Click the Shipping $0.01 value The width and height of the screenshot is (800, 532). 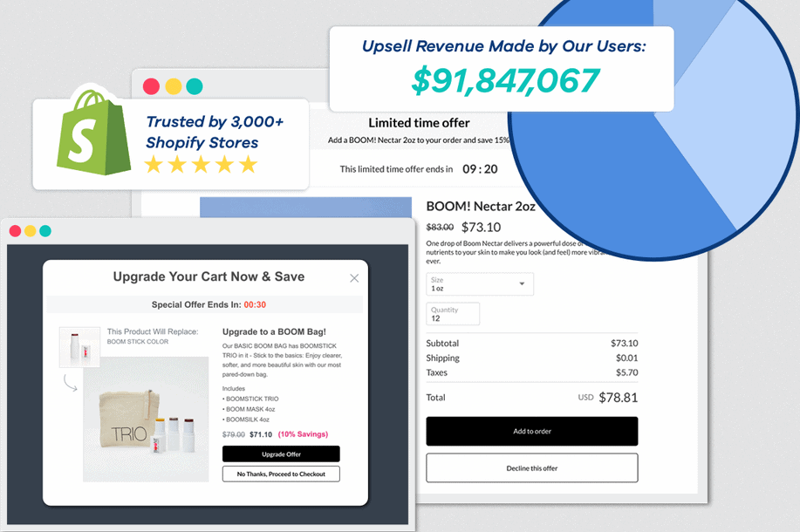point(627,358)
